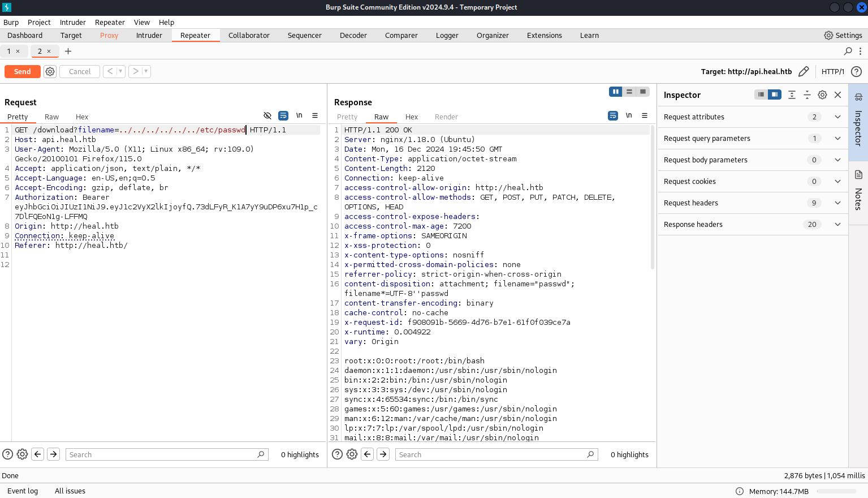Close Repeater tab 2
The image size is (868, 498).
(49, 51)
